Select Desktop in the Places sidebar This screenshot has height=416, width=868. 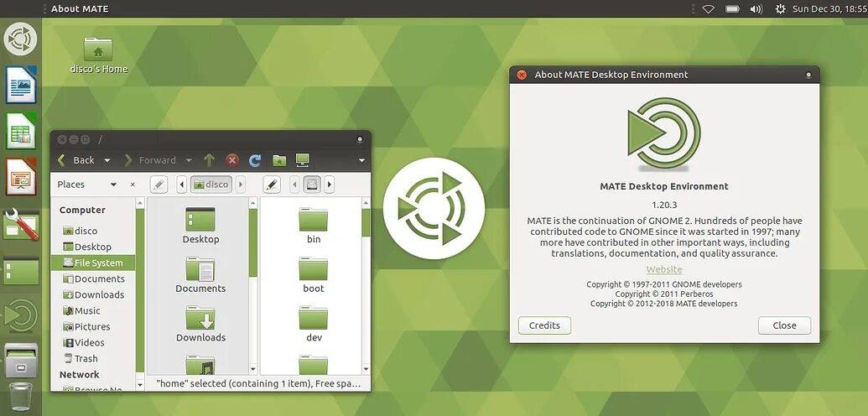pyautogui.click(x=92, y=247)
